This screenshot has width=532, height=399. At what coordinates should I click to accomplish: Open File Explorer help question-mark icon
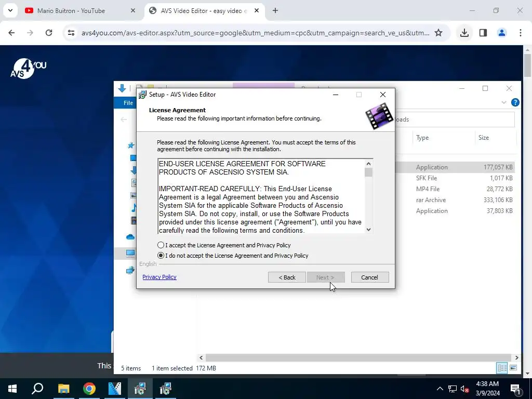(x=515, y=102)
